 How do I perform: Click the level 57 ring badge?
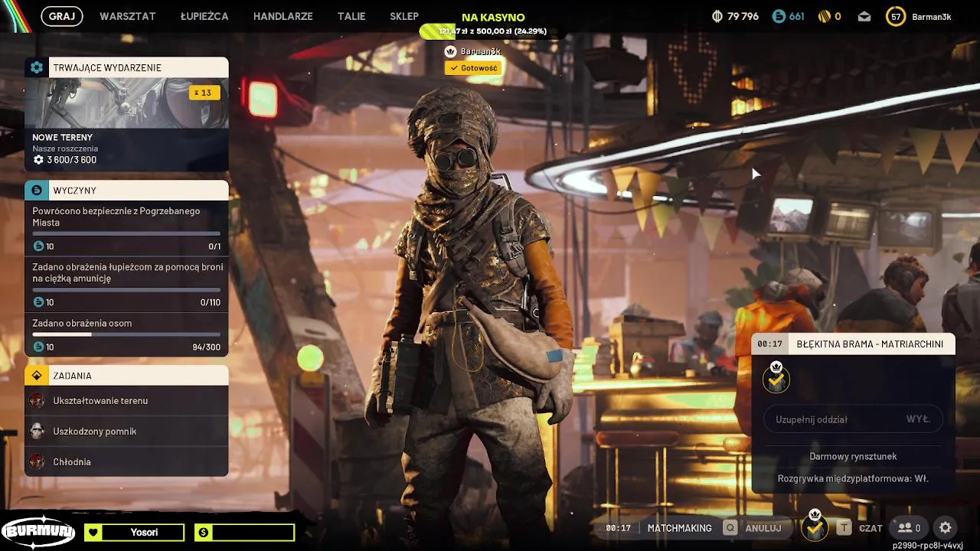tap(896, 16)
